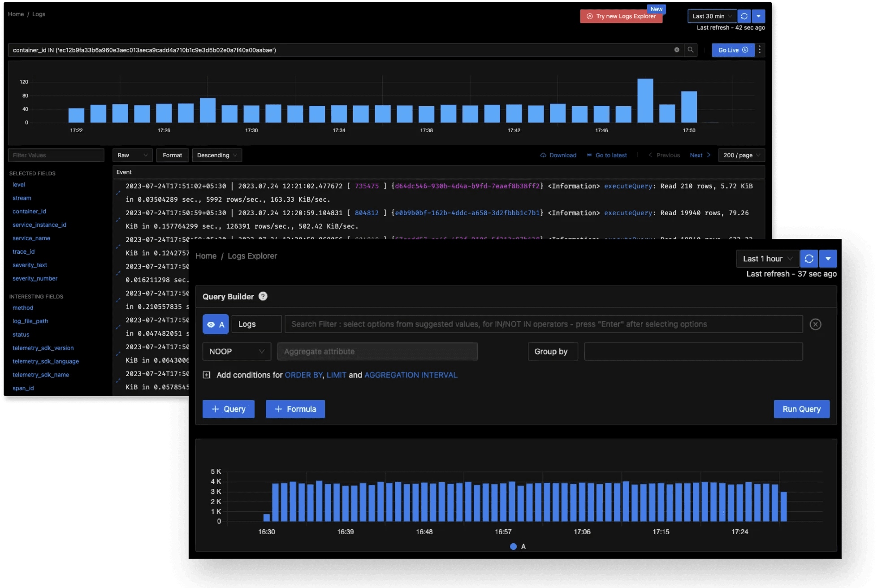
Task: Click refresh icon next to Last 1 hour
Action: pos(809,259)
